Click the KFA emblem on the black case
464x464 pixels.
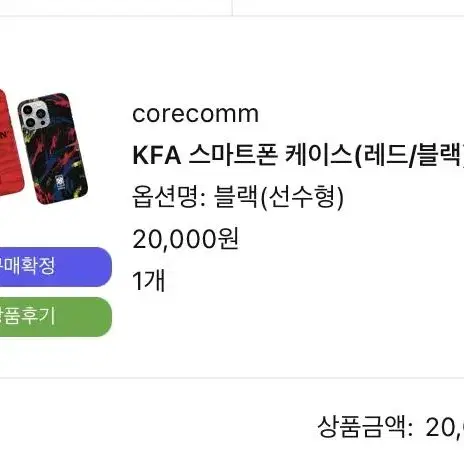pos(61,184)
